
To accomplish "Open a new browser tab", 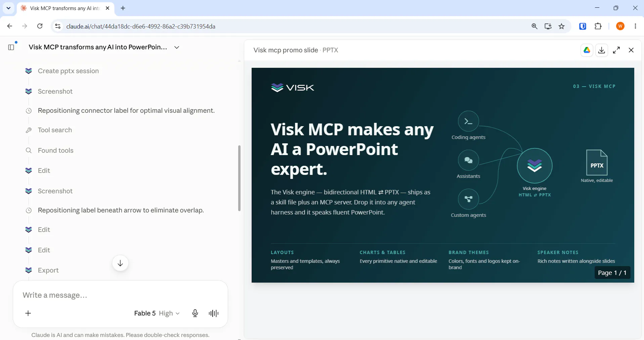I will point(123,8).
